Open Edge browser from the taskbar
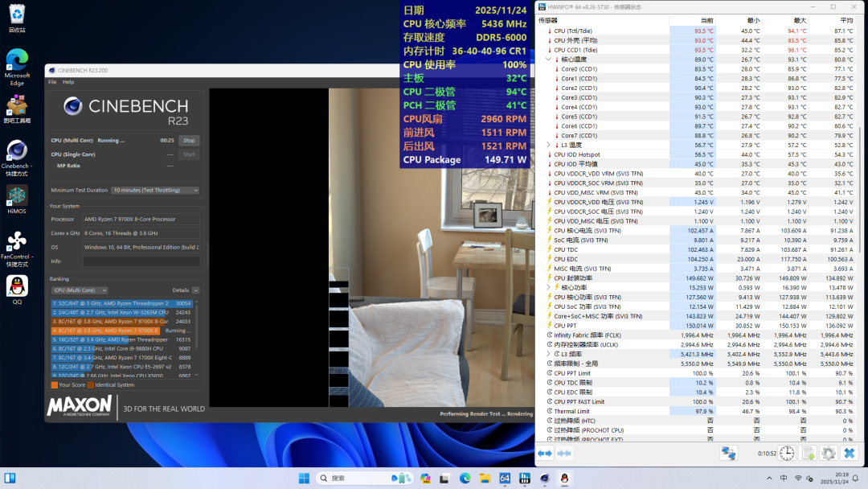 click(465, 478)
